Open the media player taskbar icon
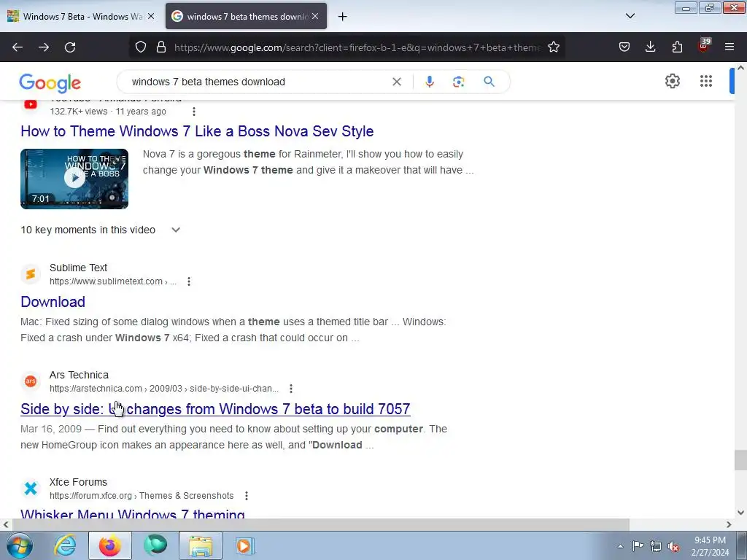The image size is (747, 560). [x=245, y=545]
